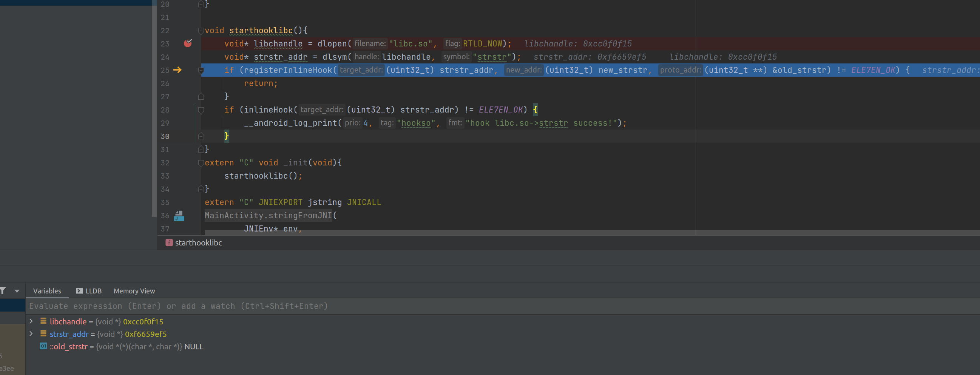Select the Variables tab
The image size is (980, 375).
pos(47,291)
